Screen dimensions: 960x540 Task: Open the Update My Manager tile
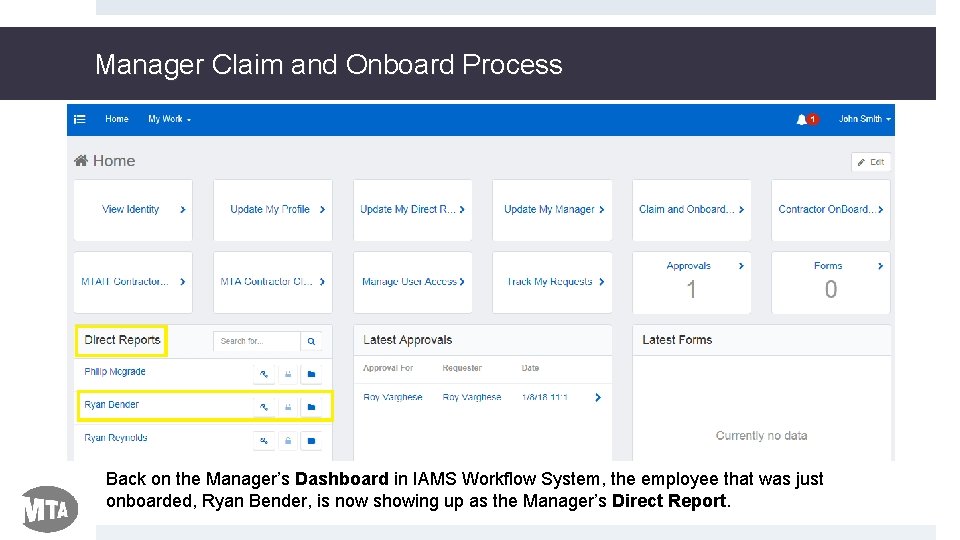point(552,209)
